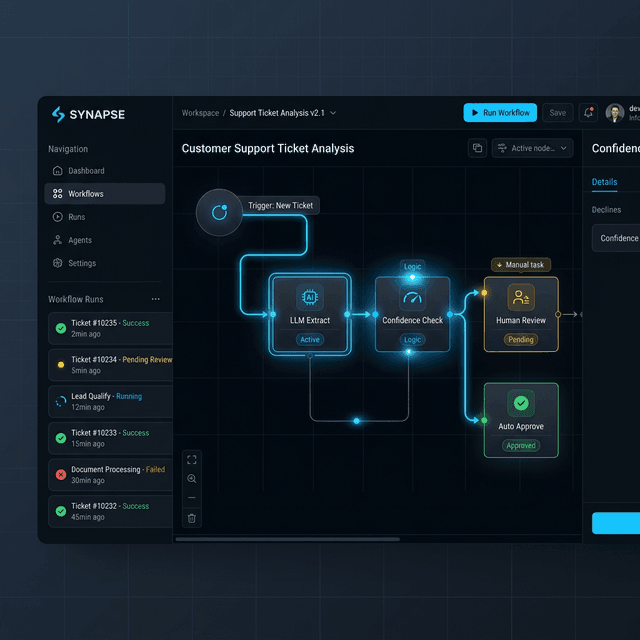Go to the Runs page
640x640 pixels.
104,217
